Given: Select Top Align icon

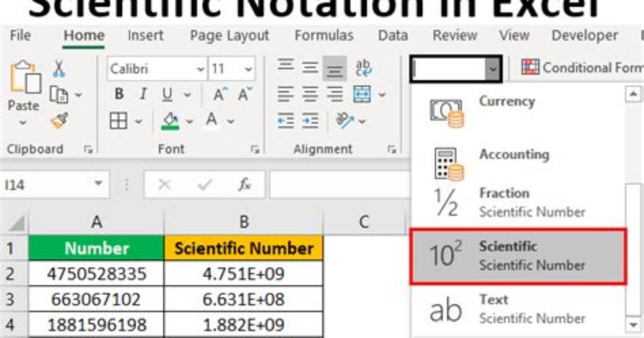Looking at the screenshot, I should tap(285, 67).
